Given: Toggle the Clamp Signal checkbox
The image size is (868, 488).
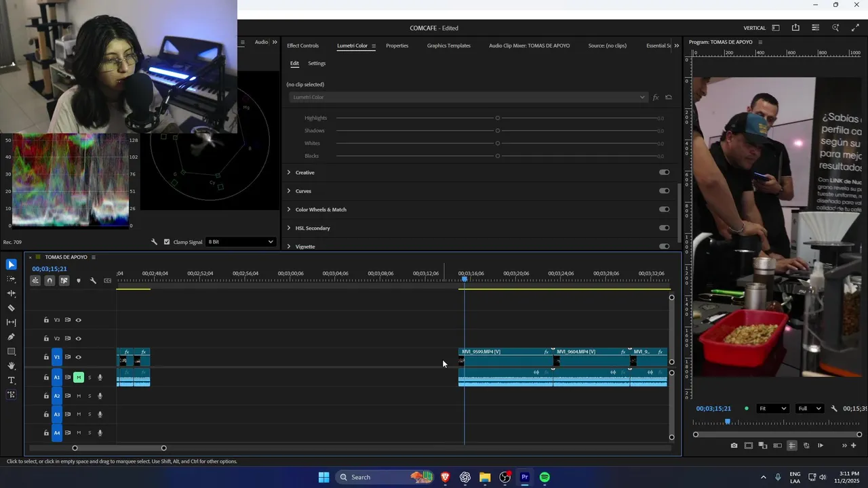Looking at the screenshot, I should click(x=167, y=242).
